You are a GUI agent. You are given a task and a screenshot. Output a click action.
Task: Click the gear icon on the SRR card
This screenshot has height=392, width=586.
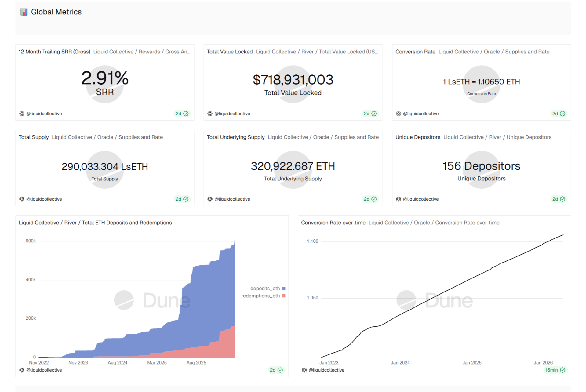click(x=21, y=113)
